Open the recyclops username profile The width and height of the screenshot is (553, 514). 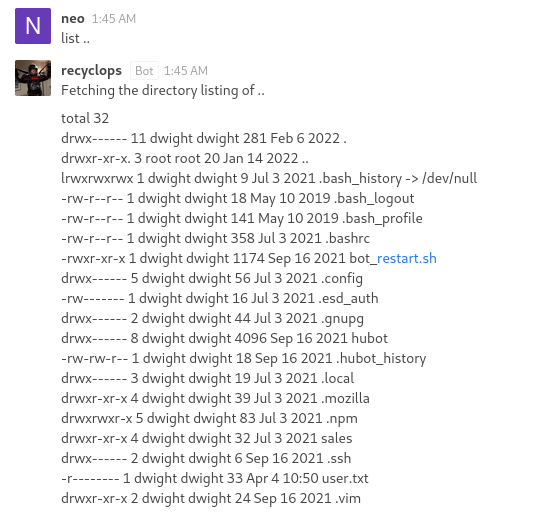pos(91,71)
